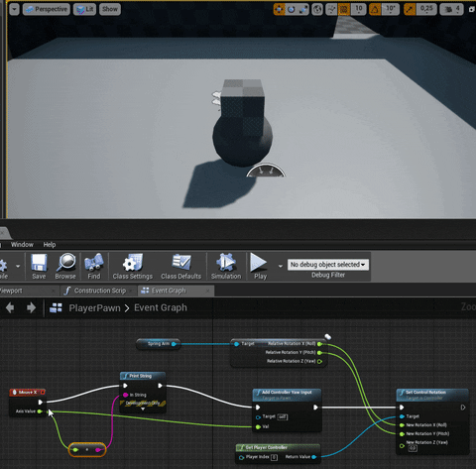Click the In String input pin
The width and height of the screenshot is (476, 469).
(126, 395)
